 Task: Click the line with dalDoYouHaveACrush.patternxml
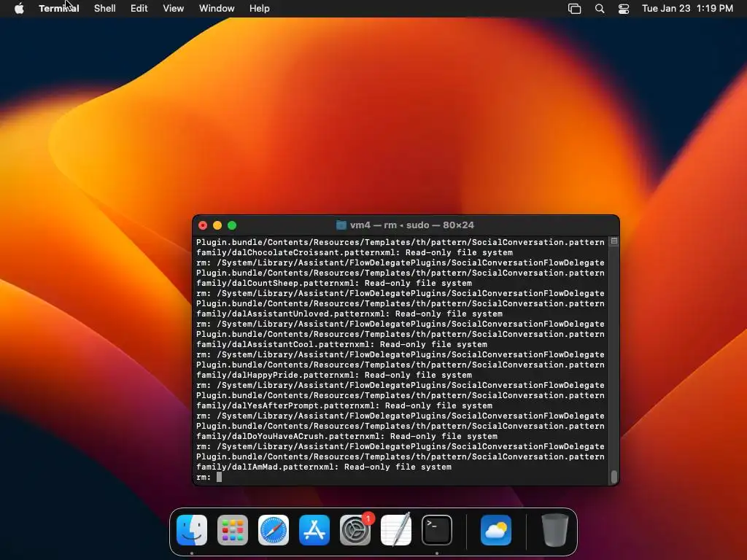point(347,436)
